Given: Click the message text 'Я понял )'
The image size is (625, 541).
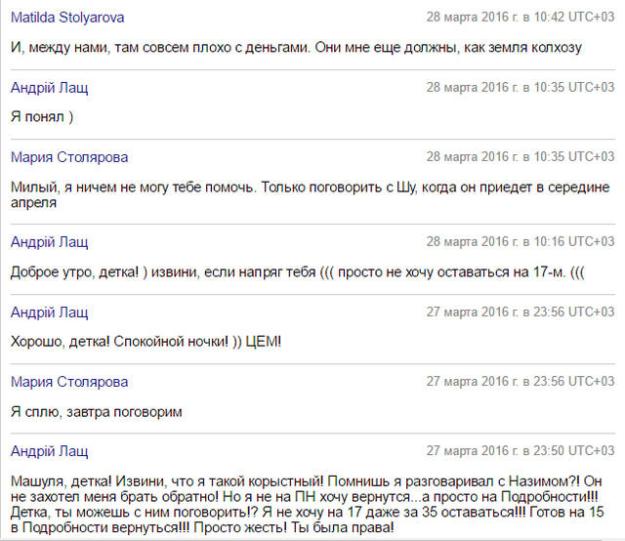Looking at the screenshot, I should [42, 118].
